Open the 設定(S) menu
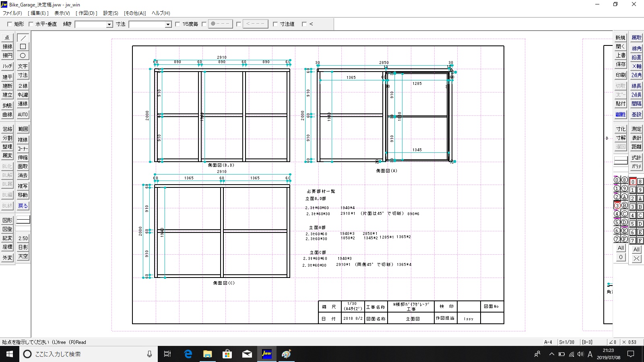644x362 pixels. [x=111, y=13]
